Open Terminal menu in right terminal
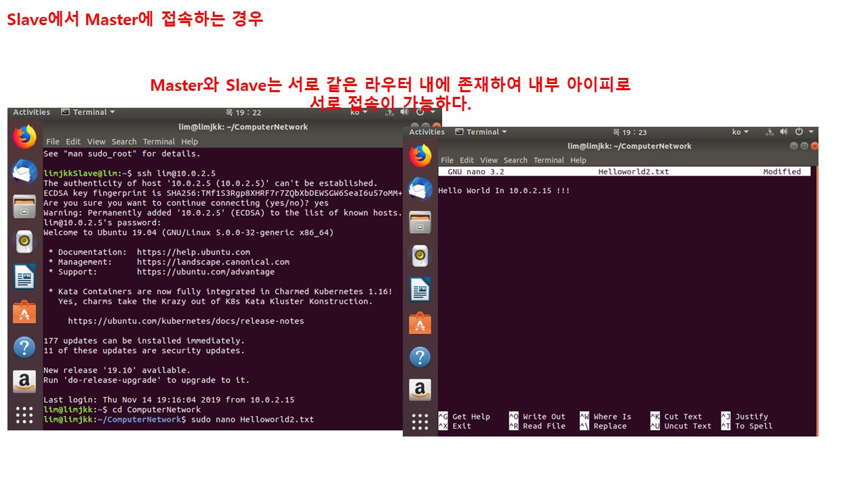This screenshot has height=488, width=868. click(549, 160)
